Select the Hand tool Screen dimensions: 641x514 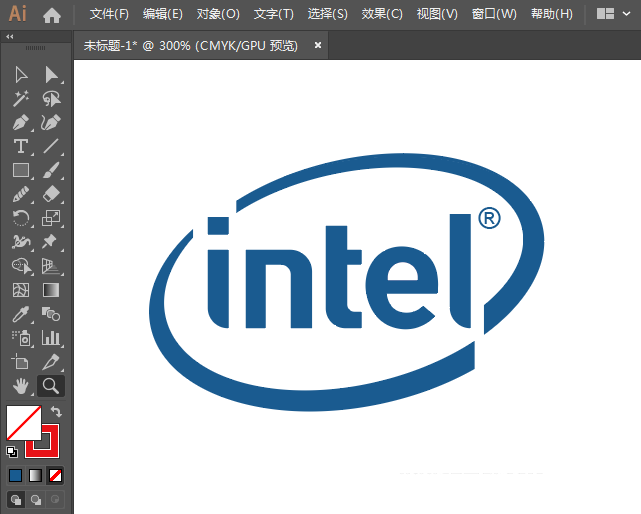tap(21, 386)
